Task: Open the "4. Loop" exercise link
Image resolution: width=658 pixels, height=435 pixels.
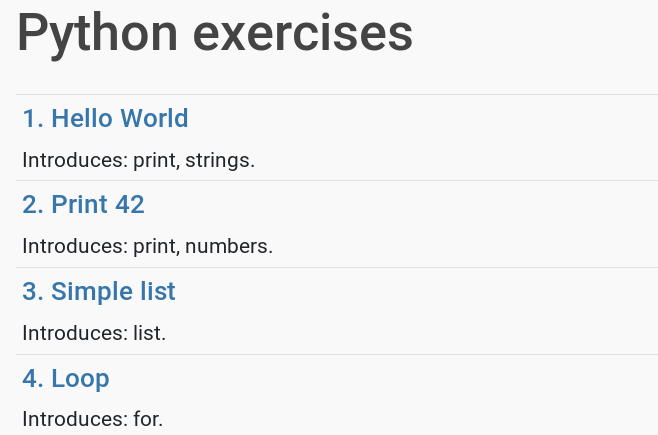Action: (x=65, y=379)
